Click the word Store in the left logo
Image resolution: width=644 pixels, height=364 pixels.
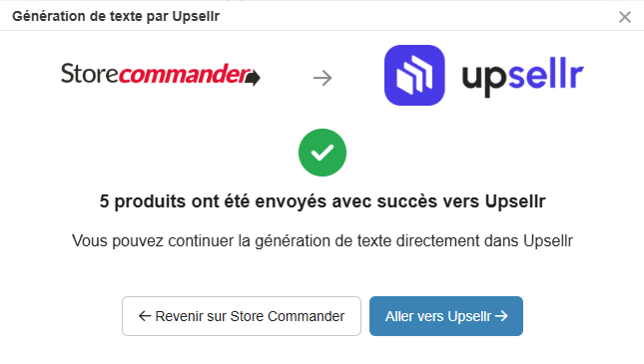pos(90,74)
